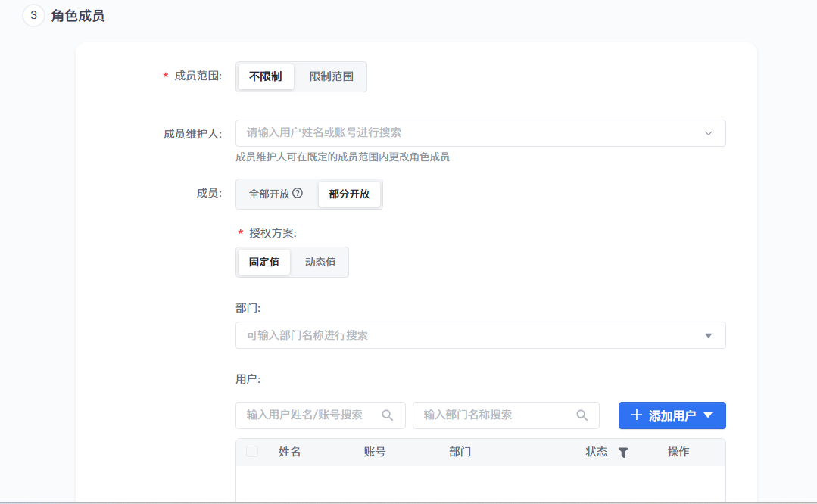Click the 姓名 column header
This screenshot has height=504, width=817.
coord(289,452)
